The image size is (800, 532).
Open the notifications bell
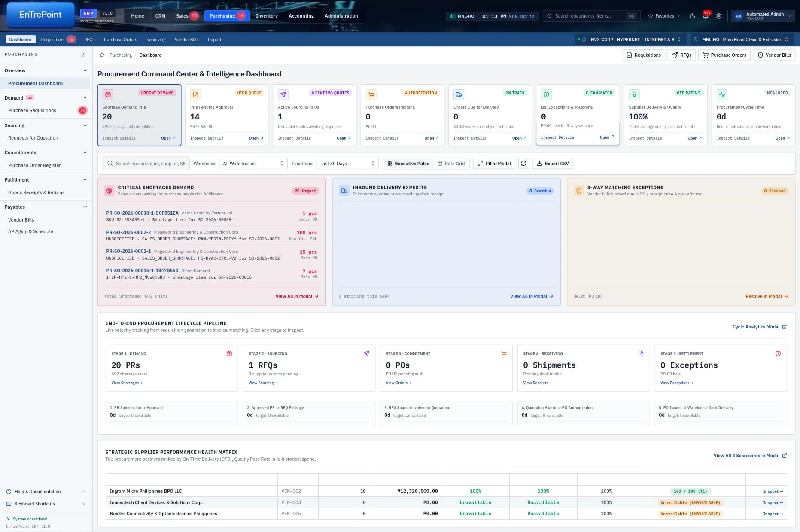pyautogui.click(x=706, y=16)
